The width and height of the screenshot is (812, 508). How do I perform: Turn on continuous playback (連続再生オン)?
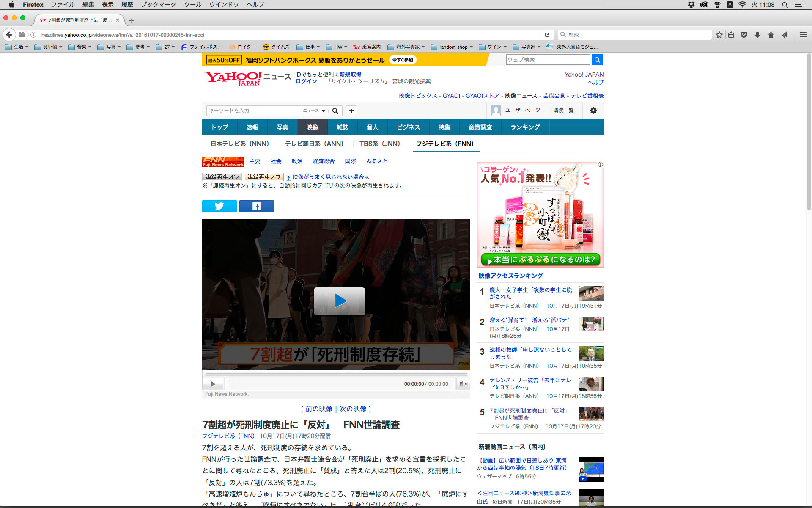tap(222, 177)
